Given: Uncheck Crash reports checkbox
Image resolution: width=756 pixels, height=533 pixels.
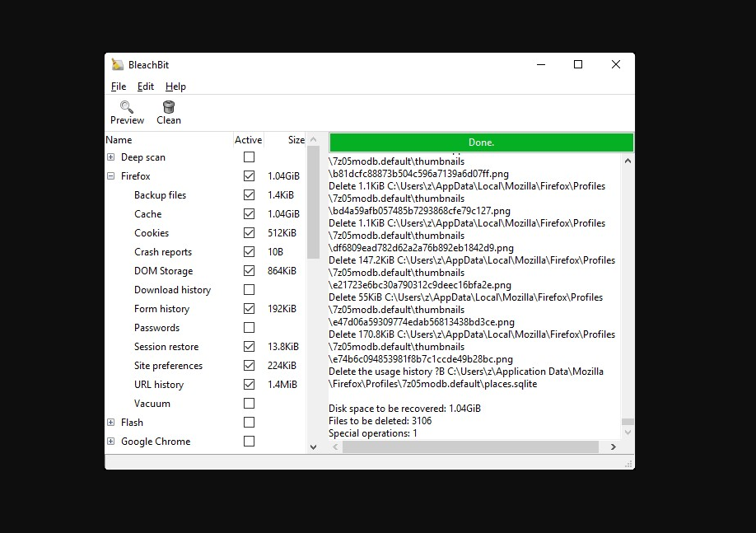Looking at the screenshot, I should point(249,252).
